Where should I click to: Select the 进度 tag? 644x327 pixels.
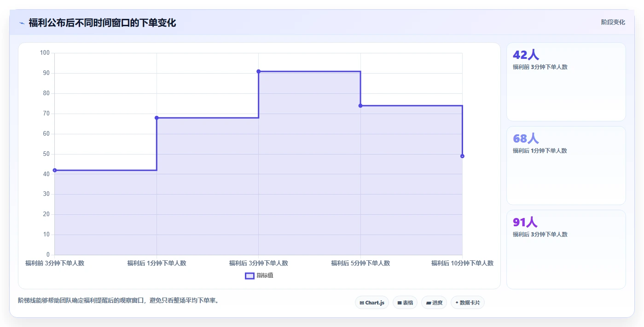click(434, 303)
